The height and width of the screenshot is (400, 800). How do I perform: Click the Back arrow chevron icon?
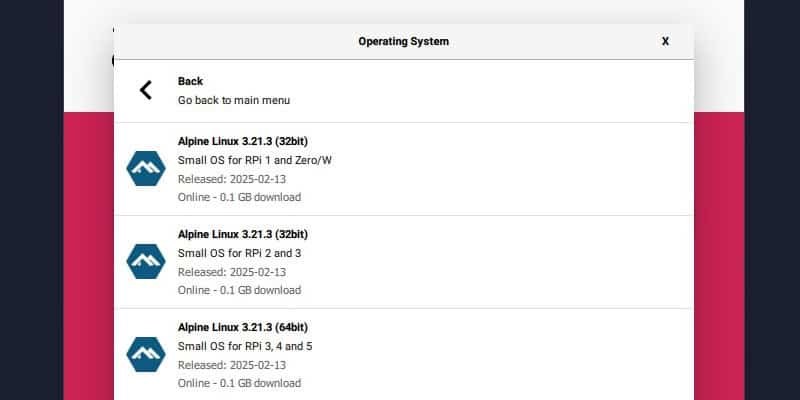(146, 90)
